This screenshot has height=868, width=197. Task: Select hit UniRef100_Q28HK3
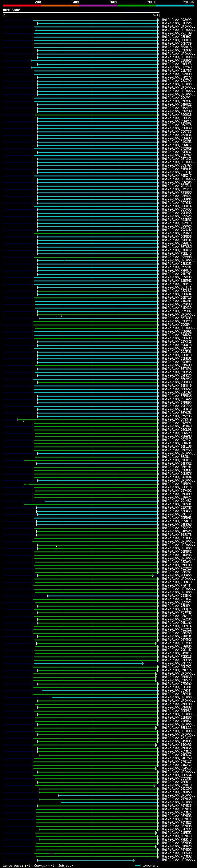click(176, 61)
